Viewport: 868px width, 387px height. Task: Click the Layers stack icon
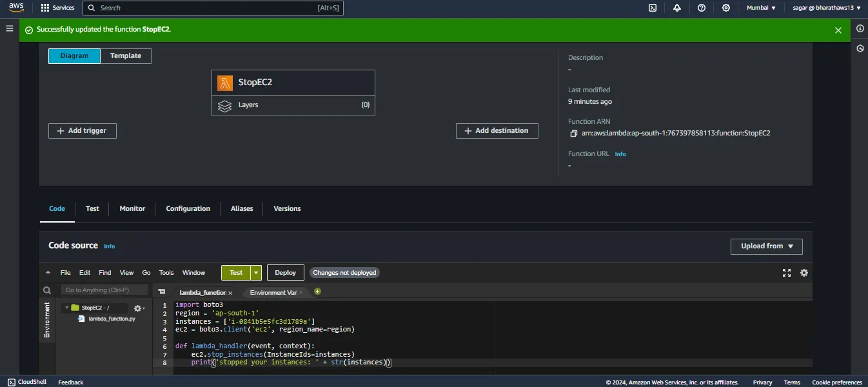pyautogui.click(x=224, y=106)
